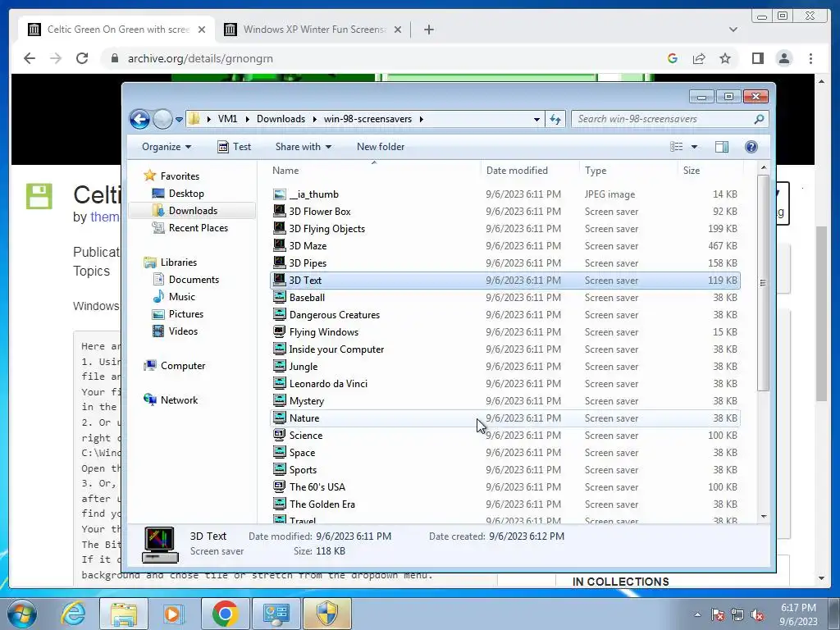Open the view options dropdown arrow
Viewport: 840px width, 630px height.
click(x=694, y=147)
